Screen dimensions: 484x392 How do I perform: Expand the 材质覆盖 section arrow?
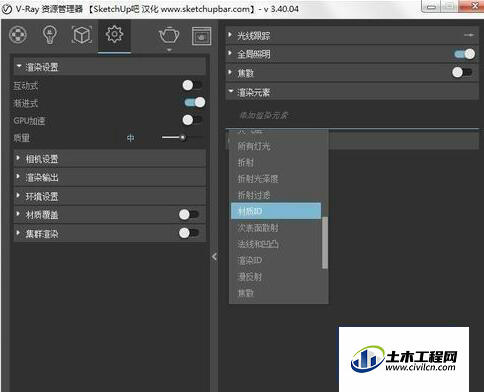coord(18,213)
